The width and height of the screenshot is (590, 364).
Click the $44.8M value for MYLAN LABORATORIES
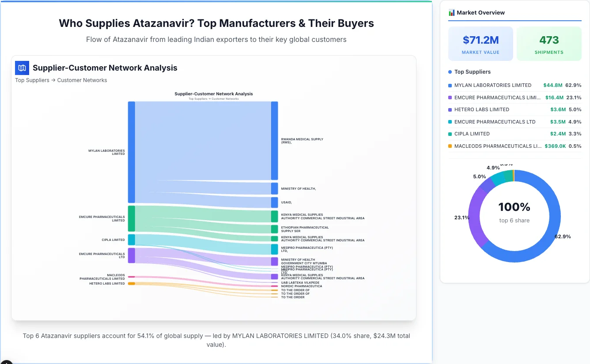[x=553, y=85]
